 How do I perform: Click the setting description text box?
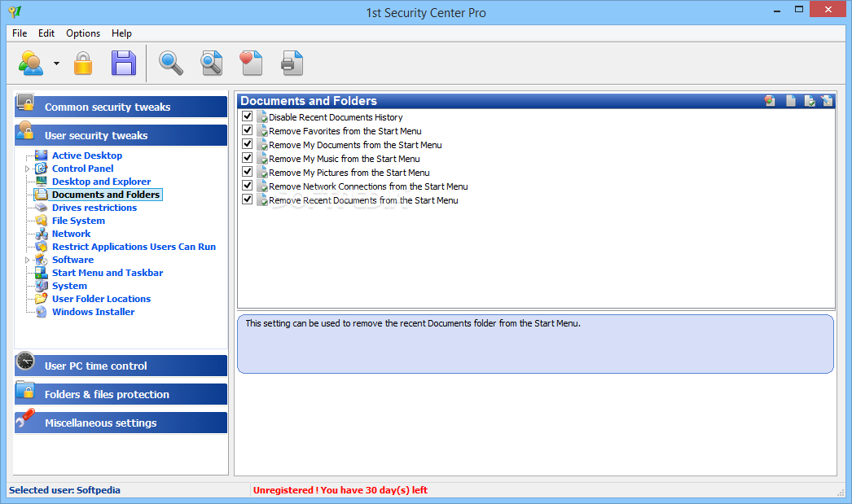tap(535, 344)
